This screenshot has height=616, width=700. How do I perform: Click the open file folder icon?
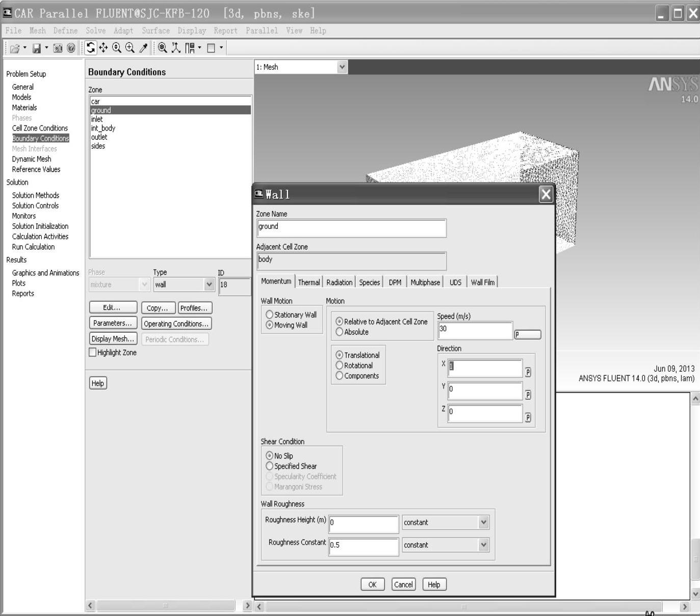click(15, 48)
